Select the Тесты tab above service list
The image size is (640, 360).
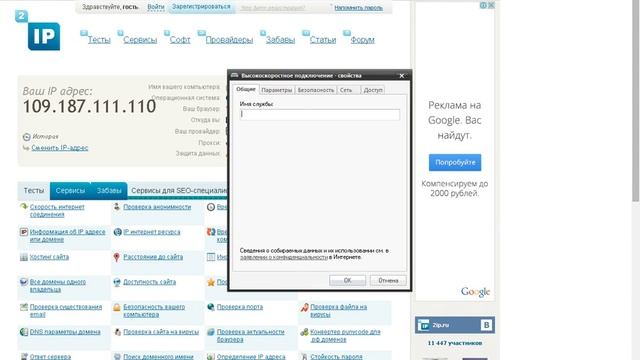pyautogui.click(x=33, y=191)
